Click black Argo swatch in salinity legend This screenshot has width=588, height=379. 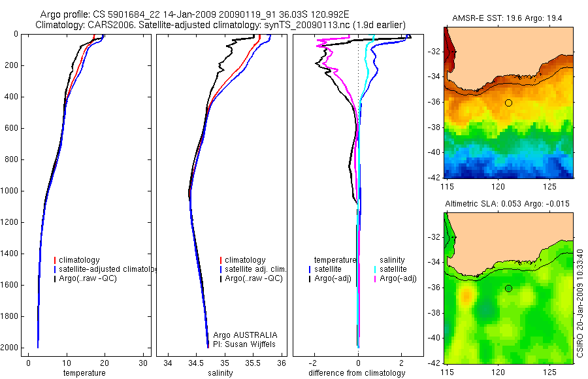(221, 279)
